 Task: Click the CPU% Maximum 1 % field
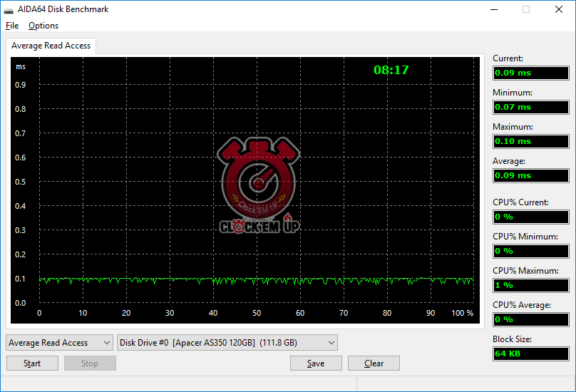coord(530,285)
